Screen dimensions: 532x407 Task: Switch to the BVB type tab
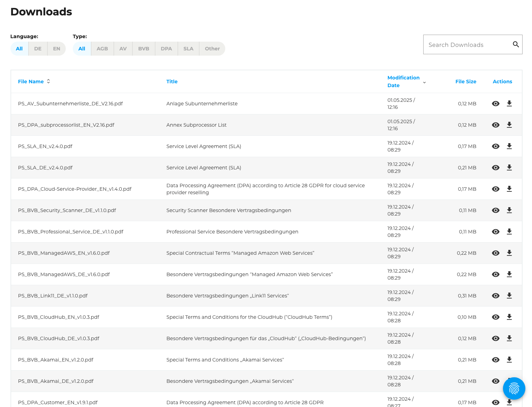143,49
